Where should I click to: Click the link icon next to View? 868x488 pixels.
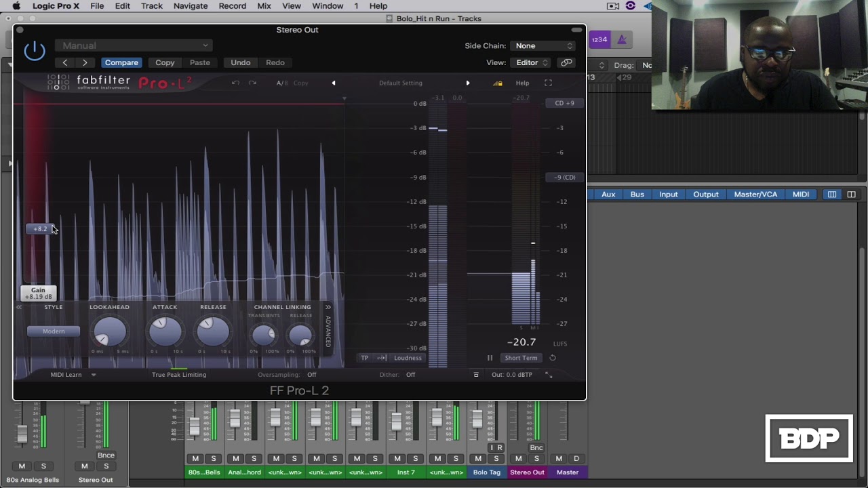click(x=566, y=62)
